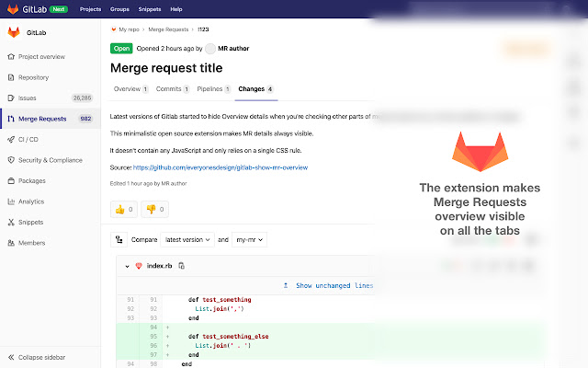
Task: Click the Snippets scissors icon in sidebar
Action: pos(11,223)
